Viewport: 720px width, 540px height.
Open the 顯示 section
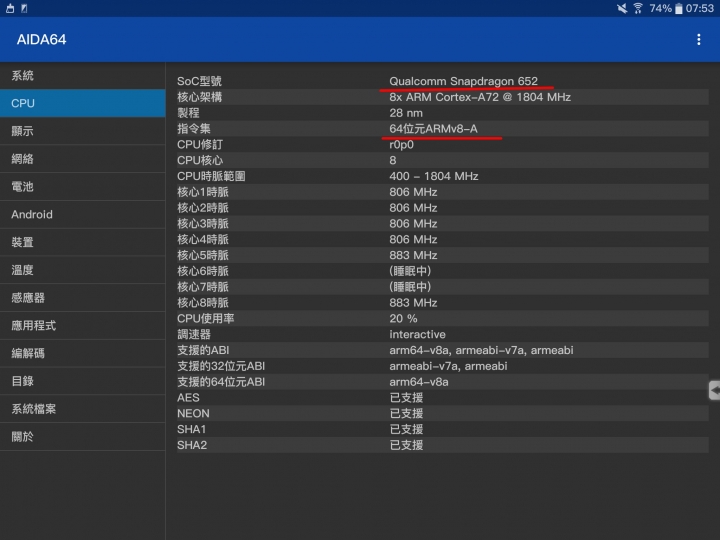click(x=83, y=131)
